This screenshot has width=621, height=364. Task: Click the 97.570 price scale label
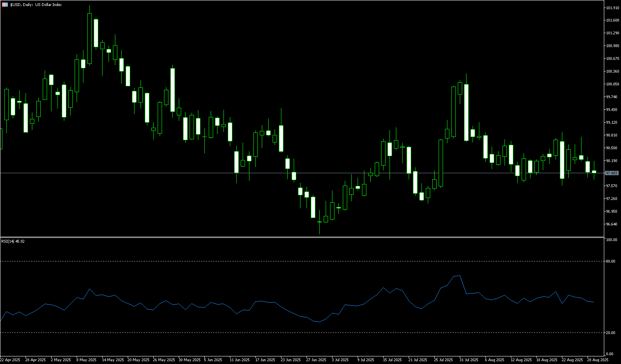pos(613,186)
